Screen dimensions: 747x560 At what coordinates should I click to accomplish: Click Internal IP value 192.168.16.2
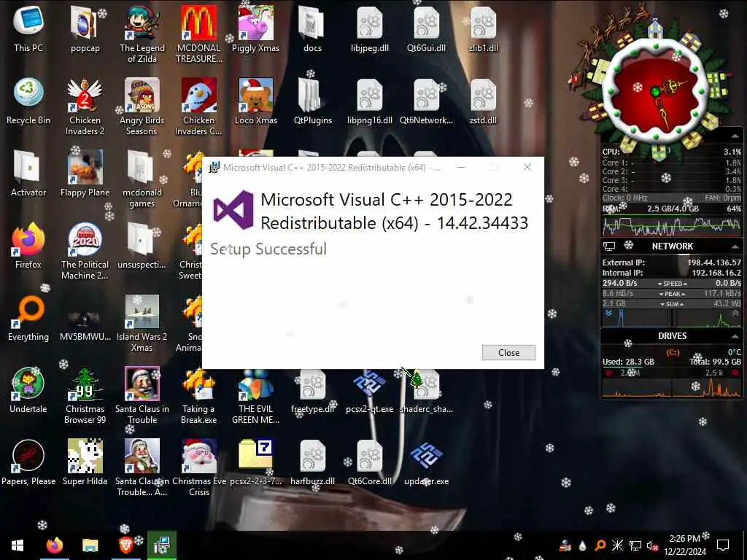pos(716,273)
